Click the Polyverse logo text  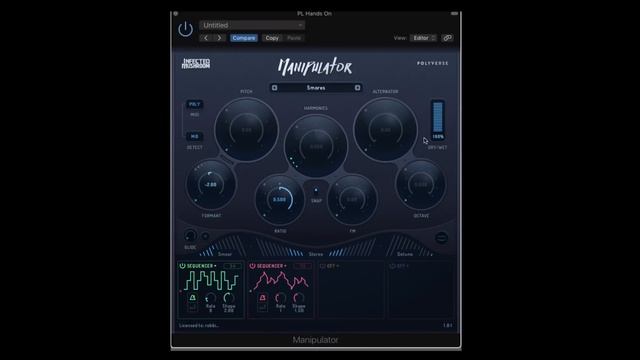(x=433, y=63)
